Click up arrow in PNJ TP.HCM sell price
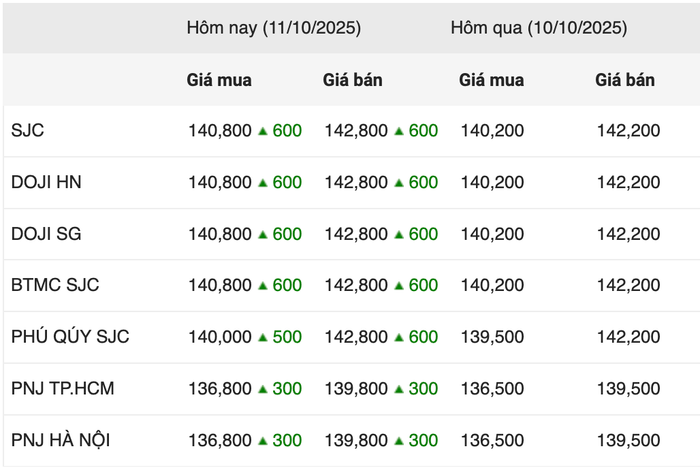 click(x=400, y=388)
